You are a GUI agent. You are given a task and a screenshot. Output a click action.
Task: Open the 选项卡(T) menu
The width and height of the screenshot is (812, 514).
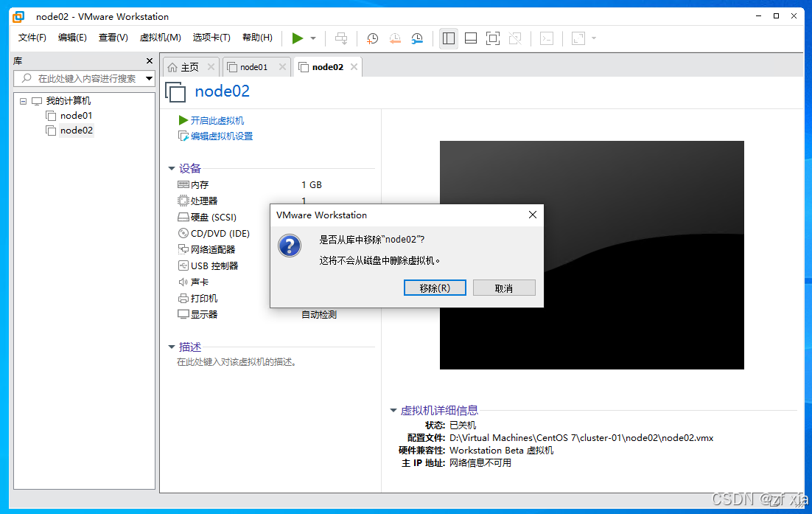[x=211, y=38]
